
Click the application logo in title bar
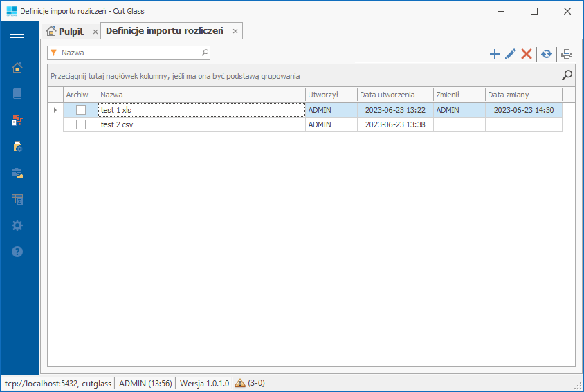pos(12,11)
